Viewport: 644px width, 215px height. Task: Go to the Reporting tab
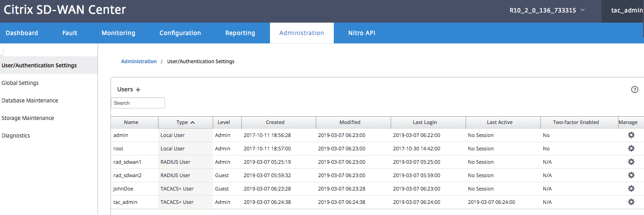pyautogui.click(x=240, y=33)
